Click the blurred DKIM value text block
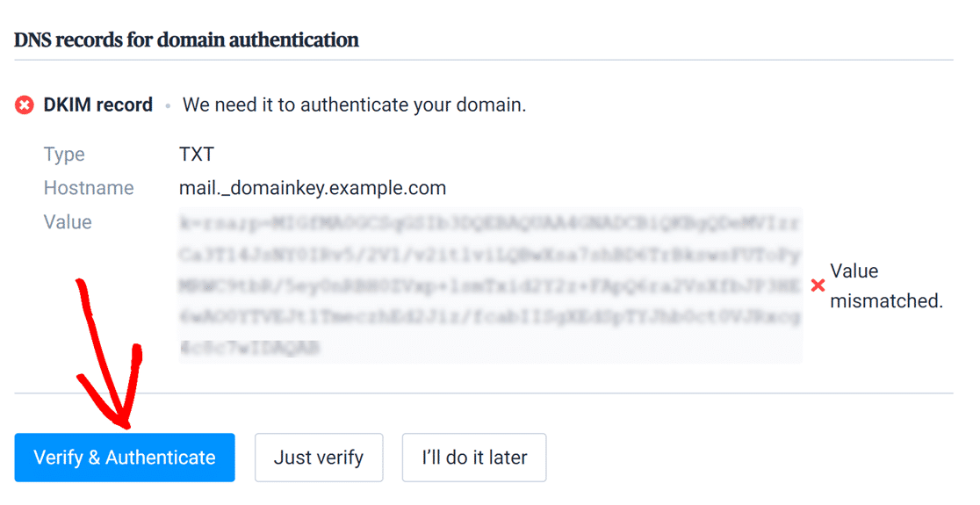The height and width of the screenshot is (505, 980). coord(491,285)
